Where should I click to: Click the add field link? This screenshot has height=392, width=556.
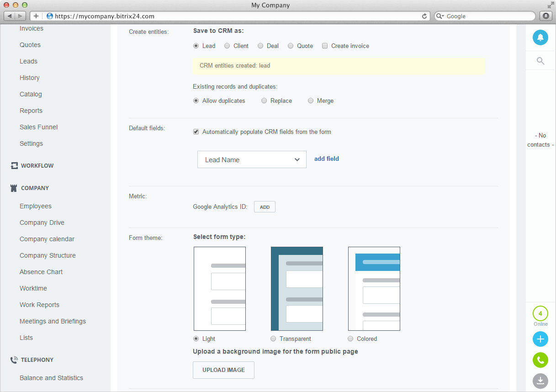pyautogui.click(x=327, y=159)
